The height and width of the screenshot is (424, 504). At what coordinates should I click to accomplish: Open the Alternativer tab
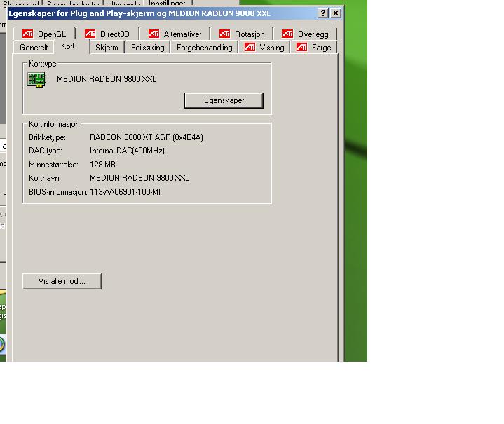[x=175, y=34]
